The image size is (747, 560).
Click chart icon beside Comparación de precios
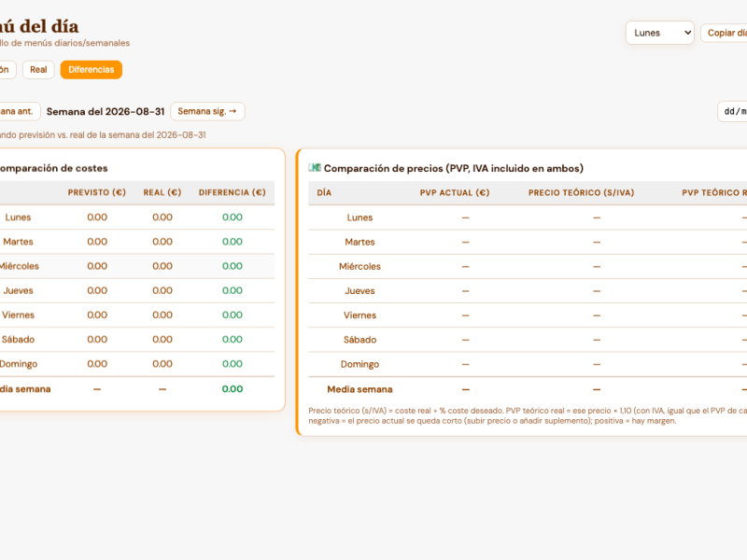coord(315,168)
